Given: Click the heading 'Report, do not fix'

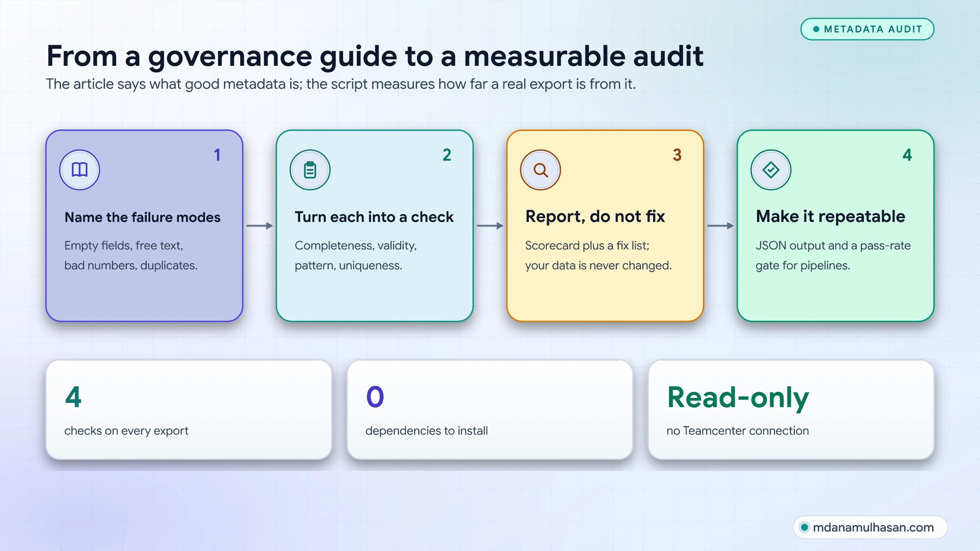Looking at the screenshot, I should coord(595,217).
